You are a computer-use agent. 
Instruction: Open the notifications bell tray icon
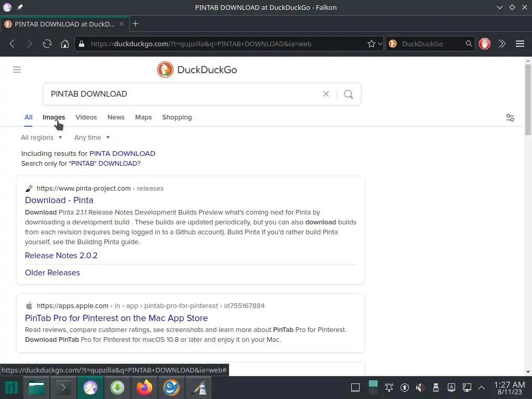pyautogui.click(x=389, y=388)
